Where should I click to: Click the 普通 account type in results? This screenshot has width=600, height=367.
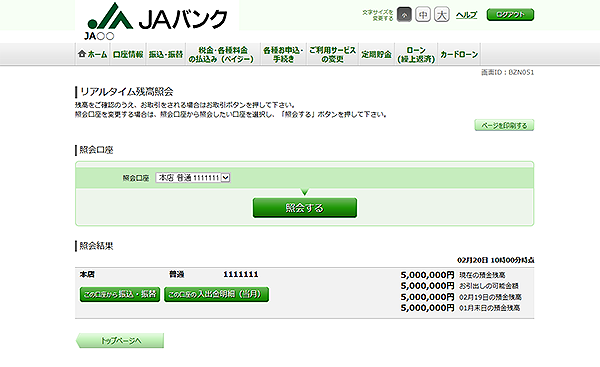177,274
